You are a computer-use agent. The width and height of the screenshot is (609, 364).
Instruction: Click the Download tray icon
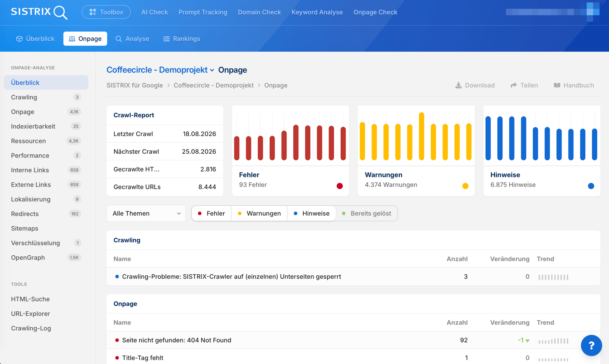click(458, 85)
